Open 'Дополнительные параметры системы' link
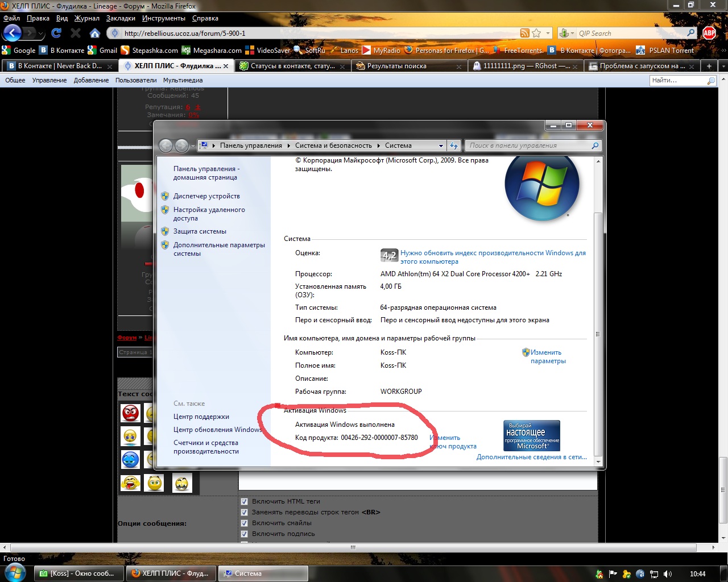The height and width of the screenshot is (582, 728). [219, 249]
